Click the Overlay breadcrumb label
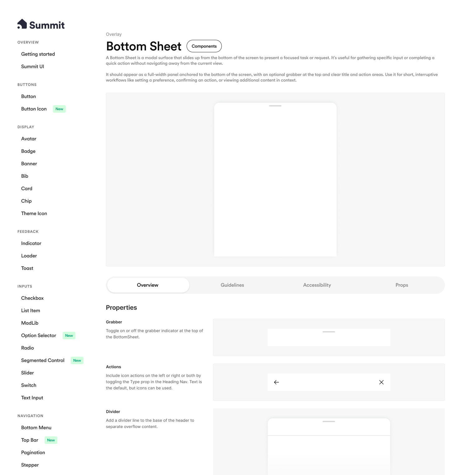Image resolution: width=476 pixels, height=475 pixels. pyautogui.click(x=114, y=34)
